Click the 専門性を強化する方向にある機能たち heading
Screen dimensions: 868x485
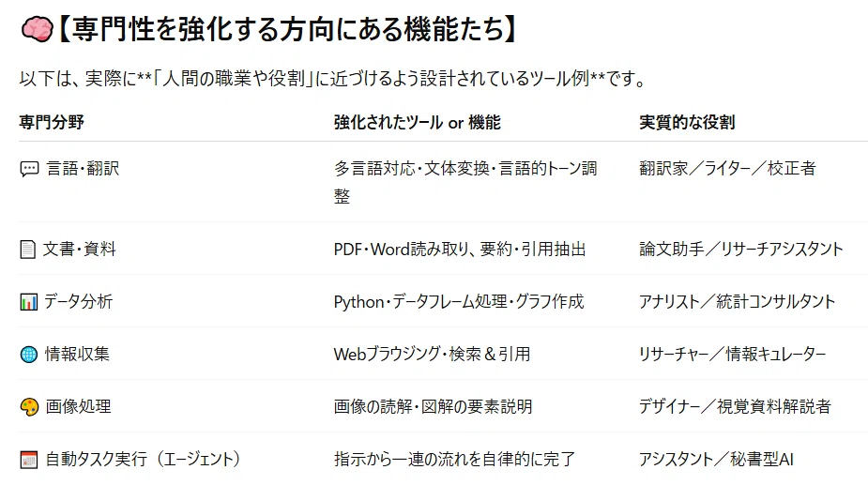pos(287,29)
